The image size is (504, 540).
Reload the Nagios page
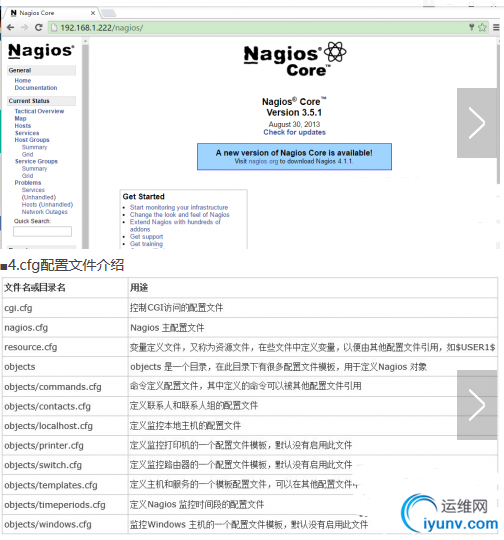39,28
